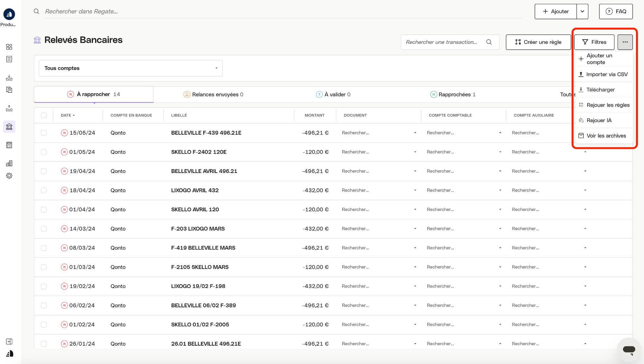Click the logout arrow icon in sidebar
Viewport: 644px width, 364px height.
9,341
